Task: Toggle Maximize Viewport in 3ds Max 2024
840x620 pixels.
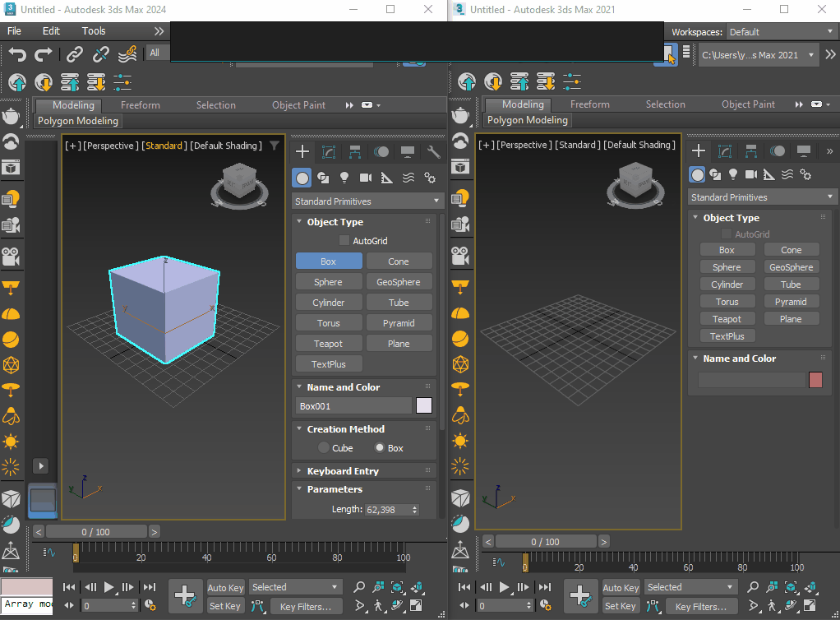Action: click(415, 606)
